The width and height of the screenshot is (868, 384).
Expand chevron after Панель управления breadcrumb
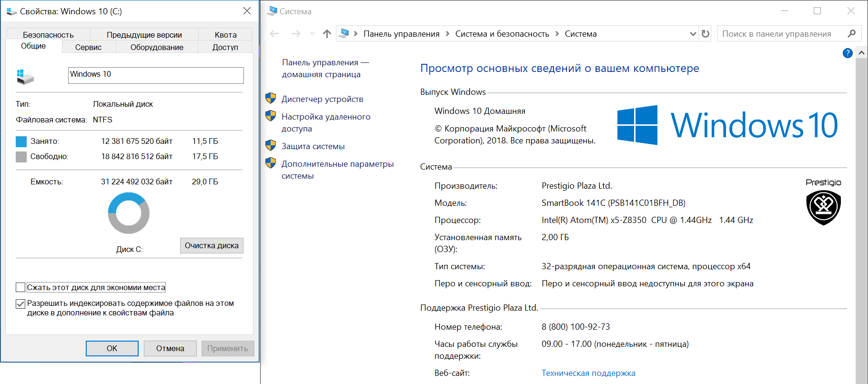coord(447,34)
